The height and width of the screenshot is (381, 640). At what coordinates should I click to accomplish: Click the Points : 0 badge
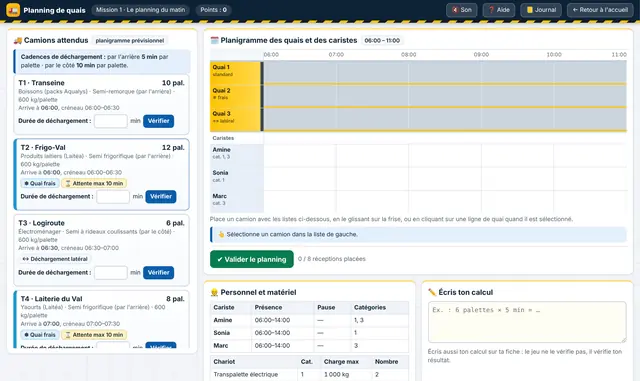coord(213,10)
